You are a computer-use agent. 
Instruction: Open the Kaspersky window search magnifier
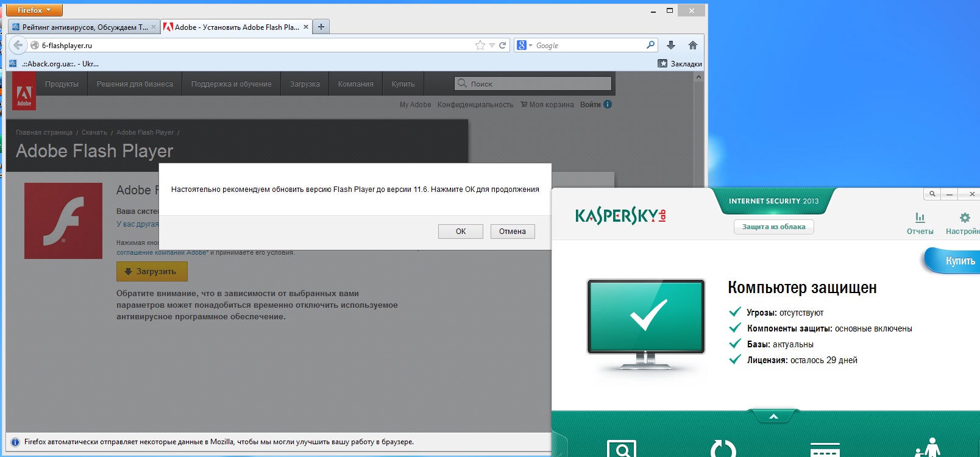point(932,194)
